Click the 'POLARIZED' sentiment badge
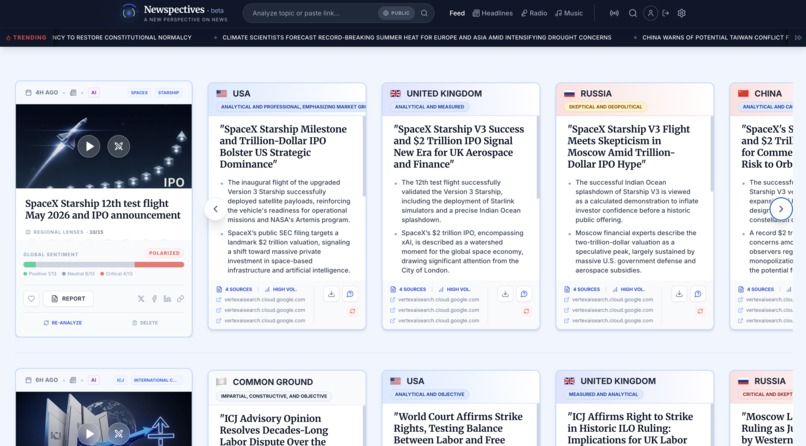This screenshot has width=806, height=446. point(164,253)
